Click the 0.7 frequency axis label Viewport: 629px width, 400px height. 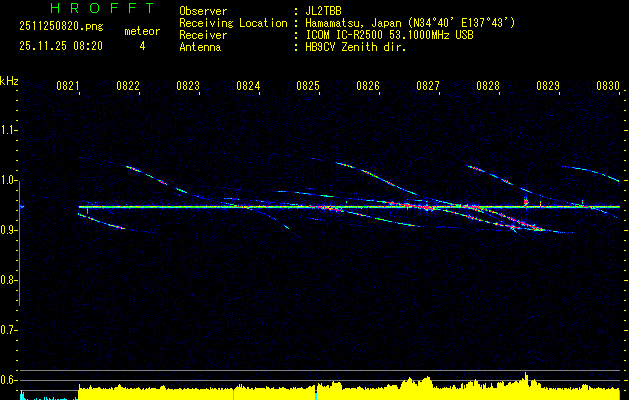[9, 330]
